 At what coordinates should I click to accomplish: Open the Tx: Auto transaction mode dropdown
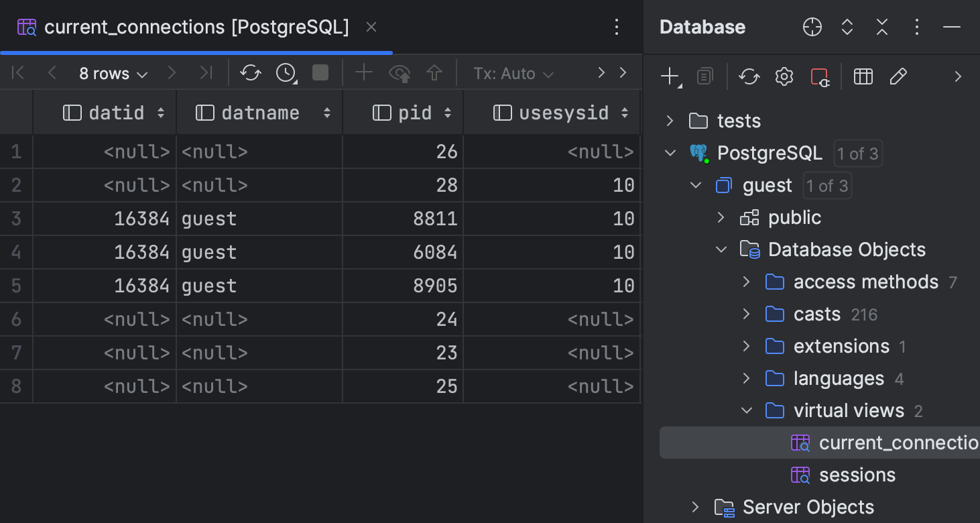[512, 73]
